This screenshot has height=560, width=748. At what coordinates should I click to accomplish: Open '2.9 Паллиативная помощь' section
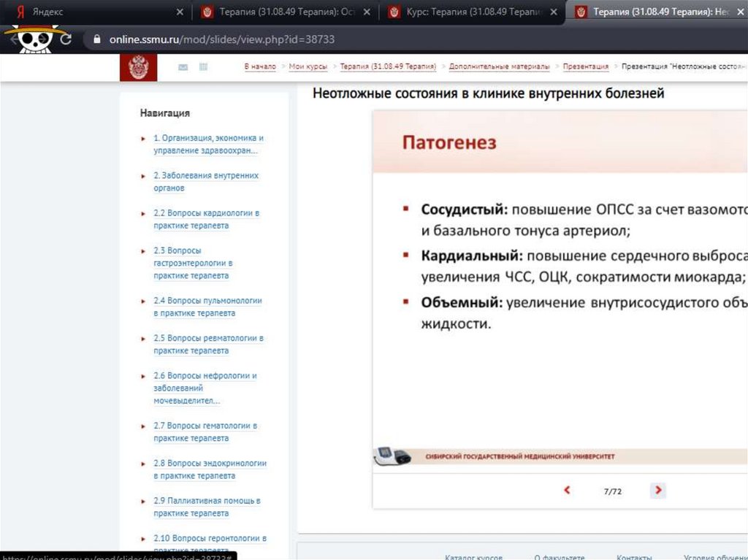pos(207,507)
